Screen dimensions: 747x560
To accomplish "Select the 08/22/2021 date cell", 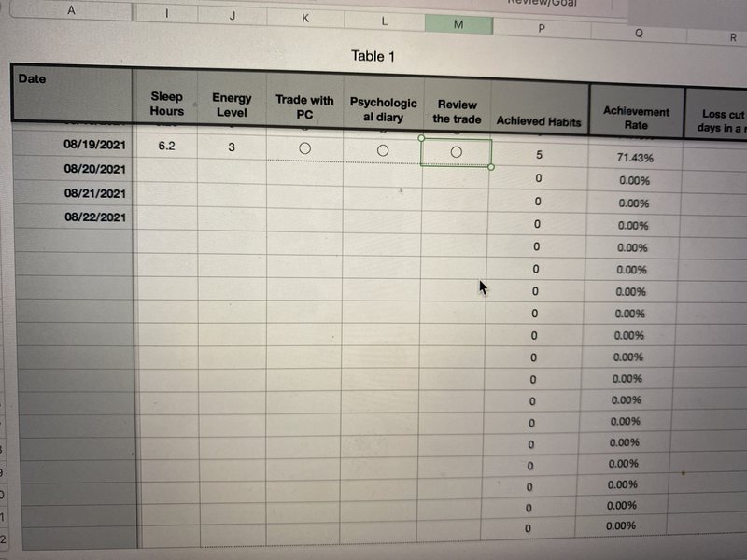I will [x=94, y=217].
